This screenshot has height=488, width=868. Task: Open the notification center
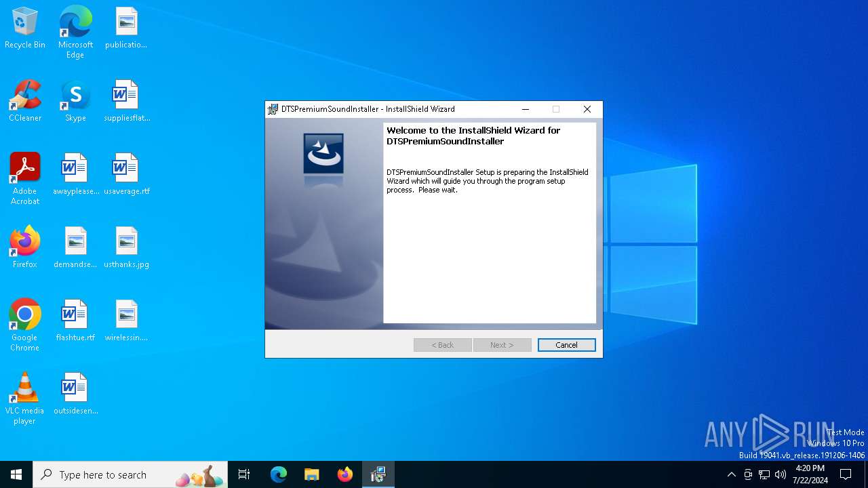pos(846,474)
